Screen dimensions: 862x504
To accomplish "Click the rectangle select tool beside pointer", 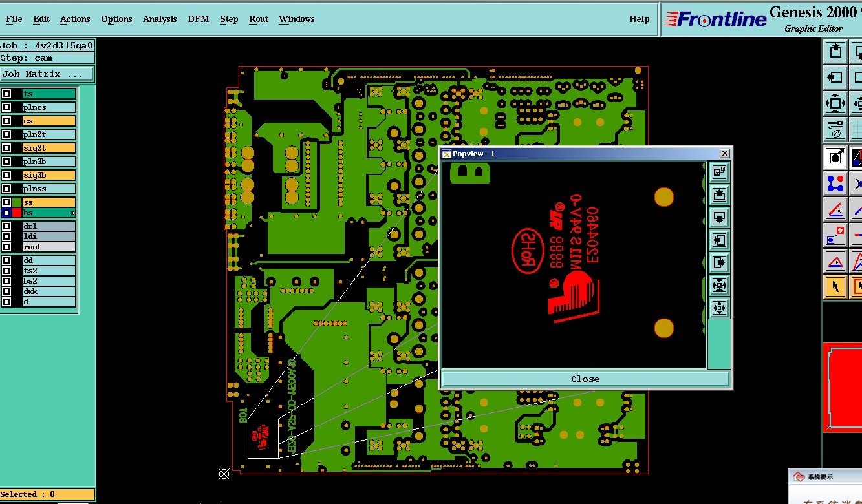I will [856, 286].
